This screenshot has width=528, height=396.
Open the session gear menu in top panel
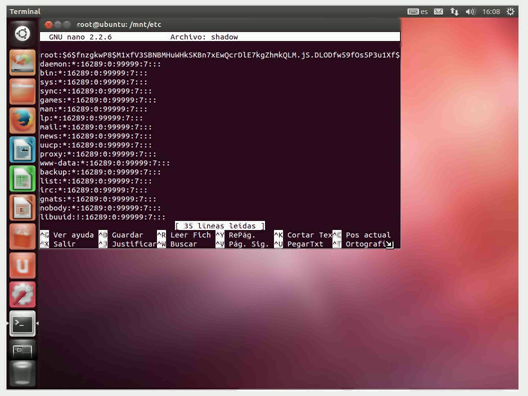point(510,12)
